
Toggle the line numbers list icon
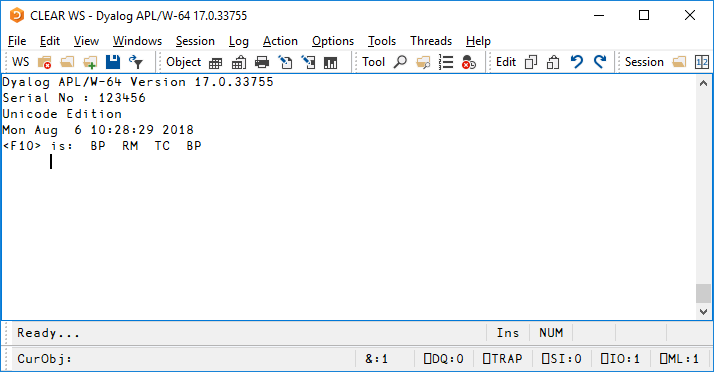(x=446, y=62)
